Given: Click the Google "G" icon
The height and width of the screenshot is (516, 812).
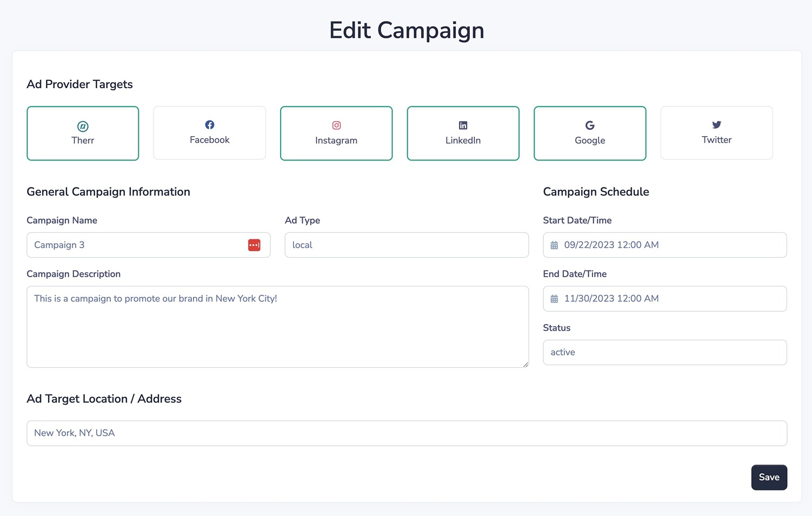Looking at the screenshot, I should pos(590,125).
